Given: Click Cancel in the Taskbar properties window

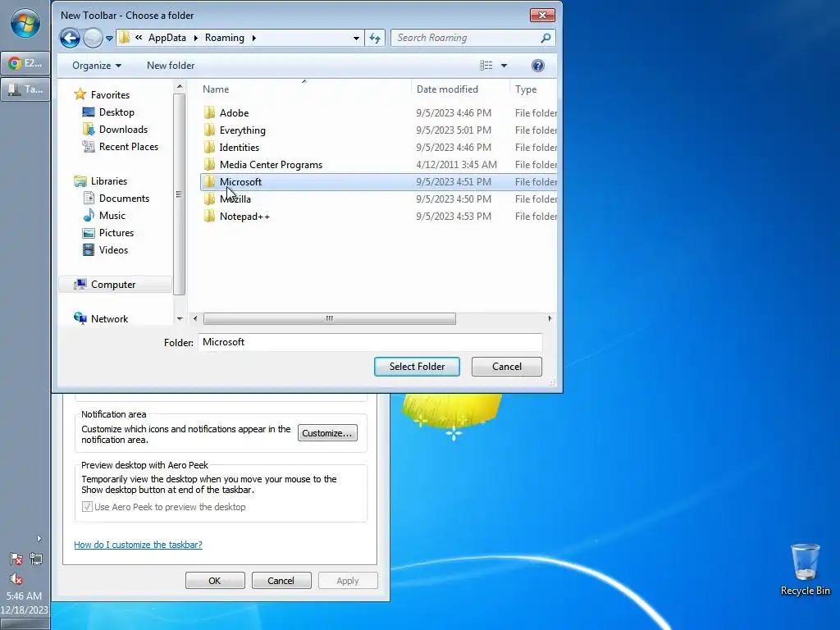Looking at the screenshot, I should point(281,581).
